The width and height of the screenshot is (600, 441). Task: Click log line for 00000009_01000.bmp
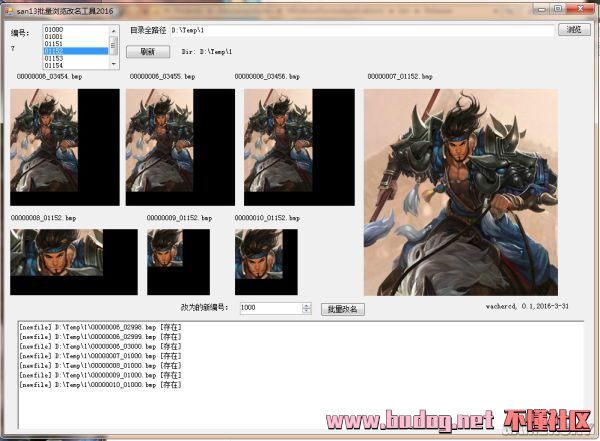tap(100, 375)
